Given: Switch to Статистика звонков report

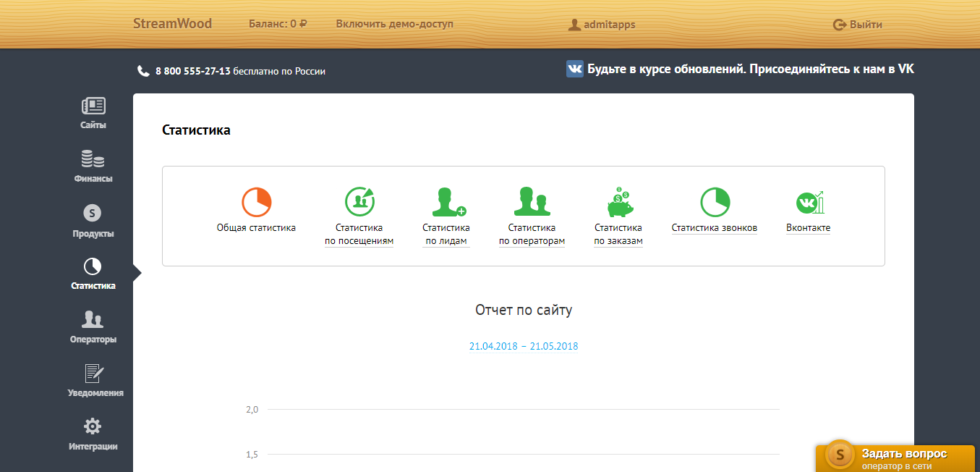Looking at the screenshot, I should (x=715, y=202).
